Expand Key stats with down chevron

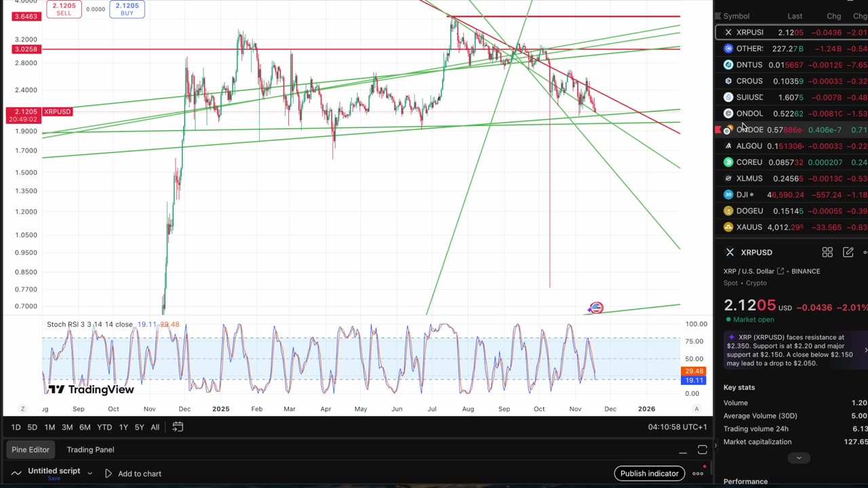point(798,458)
